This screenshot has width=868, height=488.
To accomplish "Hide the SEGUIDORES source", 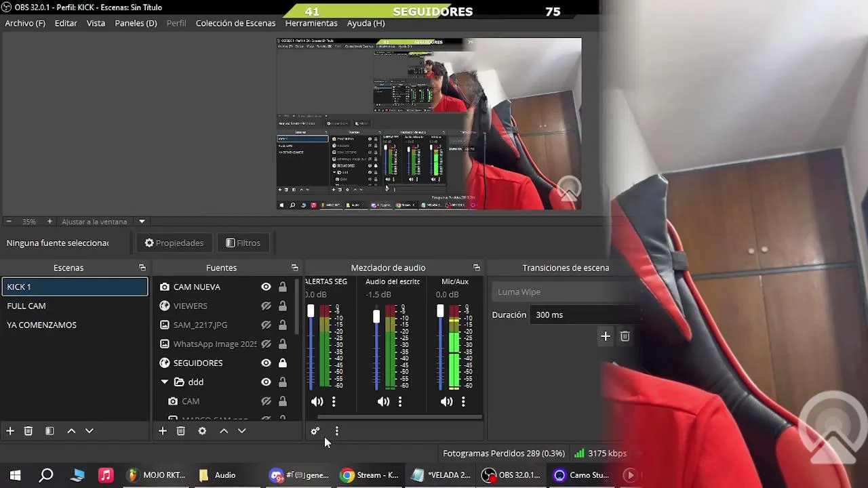I will tap(266, 363).
